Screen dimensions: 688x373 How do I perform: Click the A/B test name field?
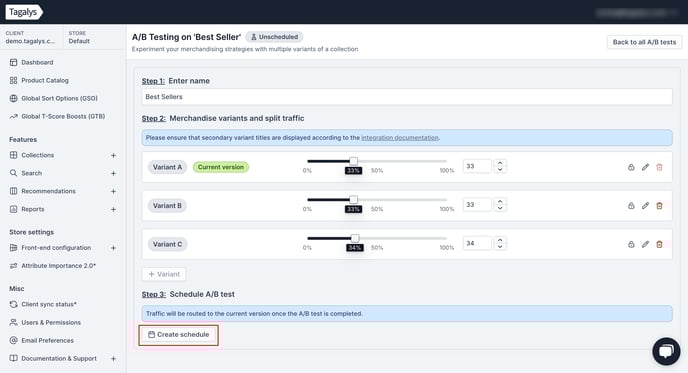coord(407,97)
